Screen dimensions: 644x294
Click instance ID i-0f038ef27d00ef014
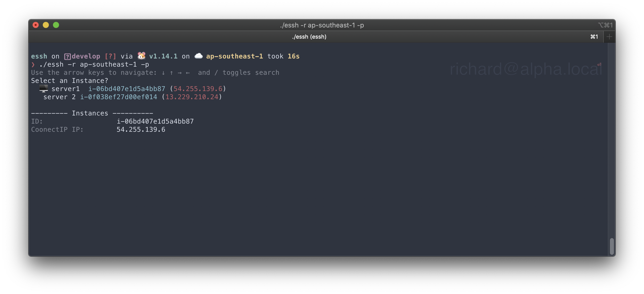[119, 97]
